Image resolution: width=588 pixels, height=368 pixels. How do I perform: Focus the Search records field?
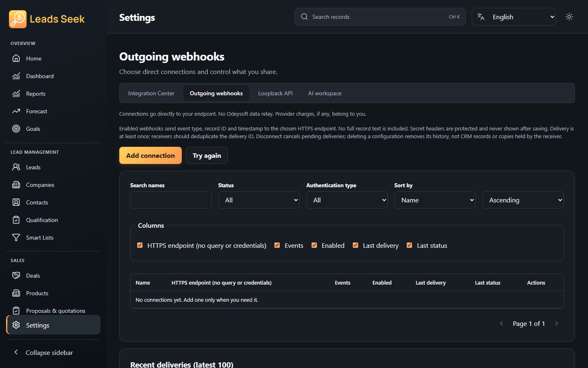click(x=380, y=17)
